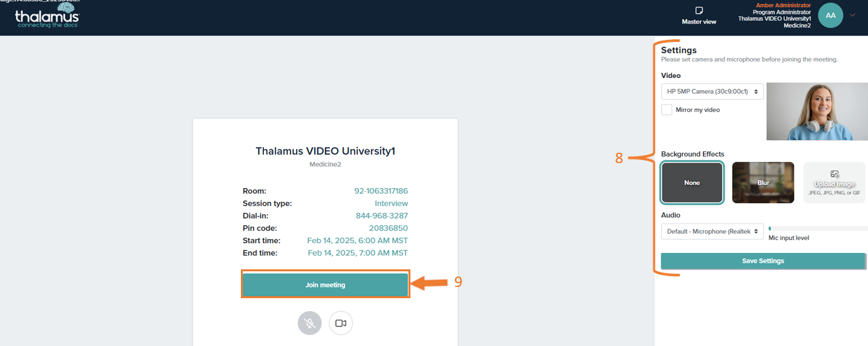Select the None background effect
This screenshot has width=868, height=346.
[x=692, y=183]
